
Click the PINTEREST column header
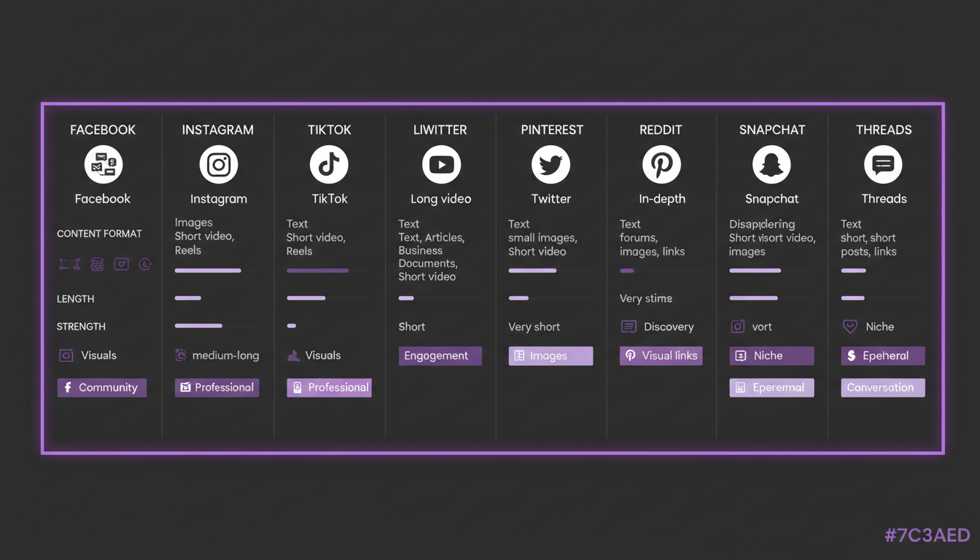(x=552, y=130)
